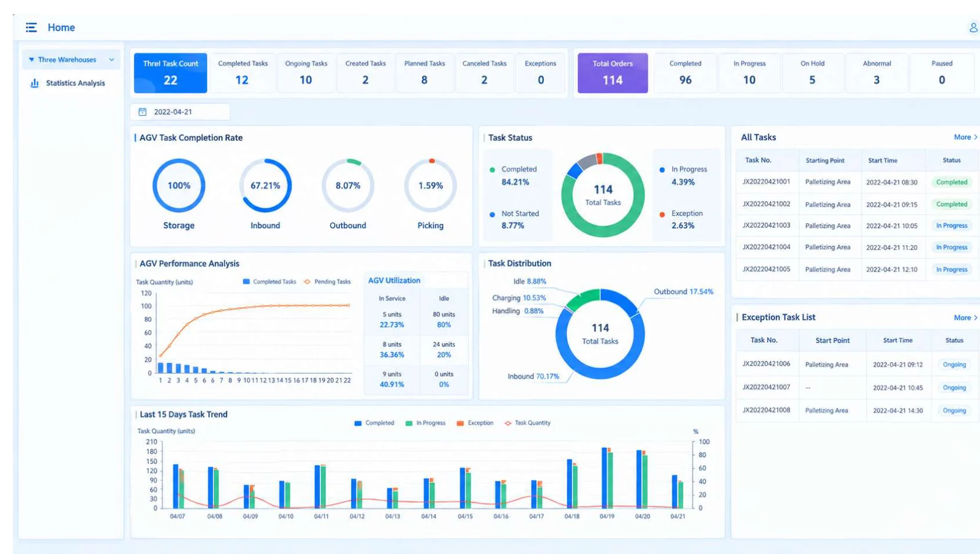980x554 pixels.
Task: Select the Total Orders 114 tab
Action: 612,73
